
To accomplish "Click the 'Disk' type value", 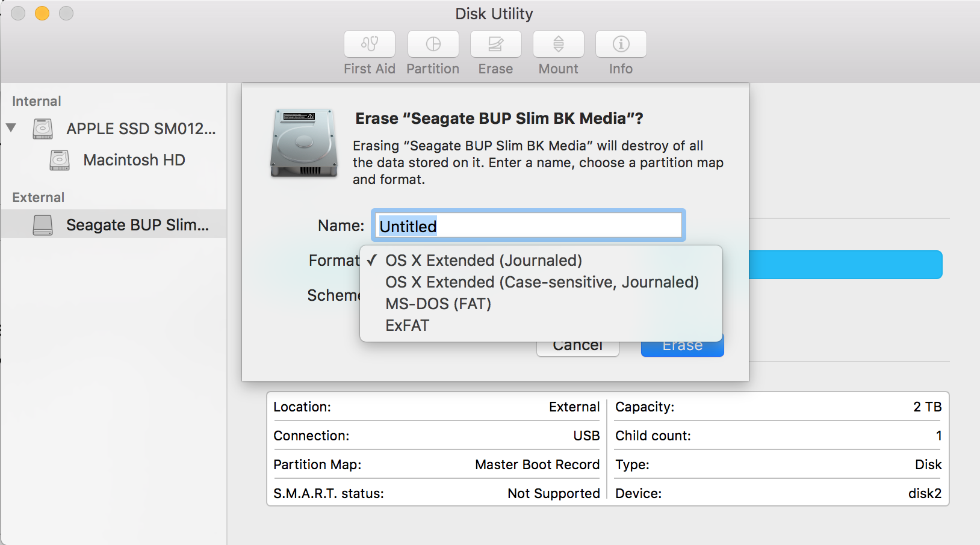I will pyautogui.click(x=928, y=464).
